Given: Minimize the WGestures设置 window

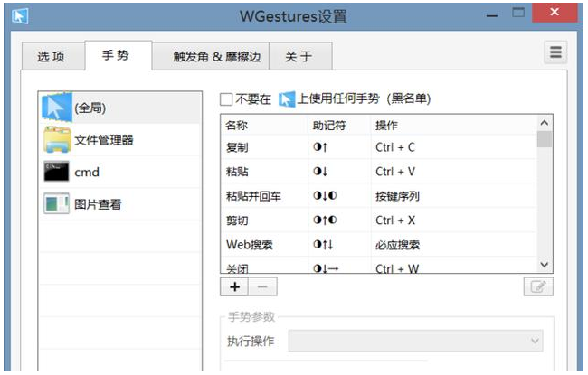Looking at the screenshot, I should [492, 15].
